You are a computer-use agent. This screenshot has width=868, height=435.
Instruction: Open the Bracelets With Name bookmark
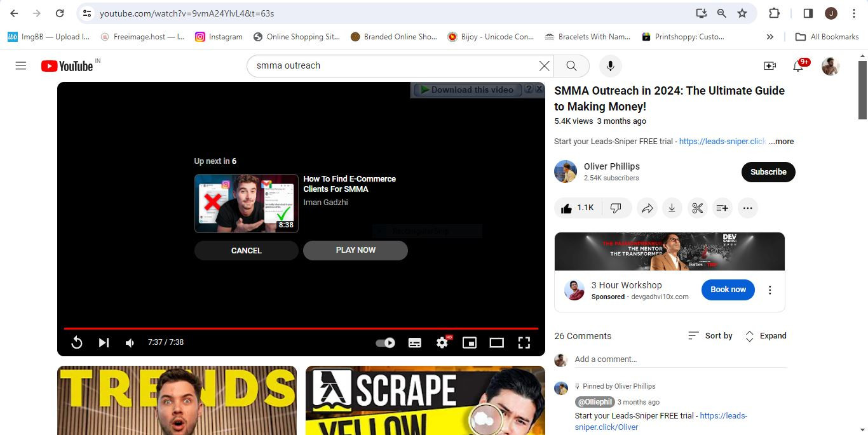pyautogui.click(x=587, y=37)
